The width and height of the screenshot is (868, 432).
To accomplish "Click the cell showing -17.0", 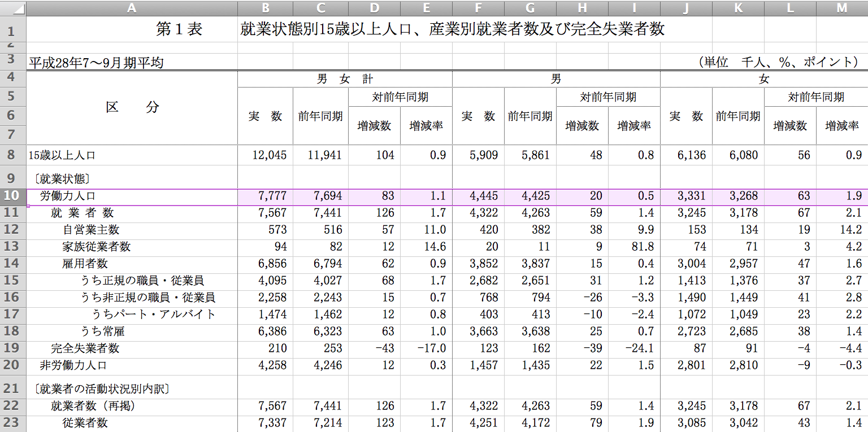I will (x=426, y=348).
